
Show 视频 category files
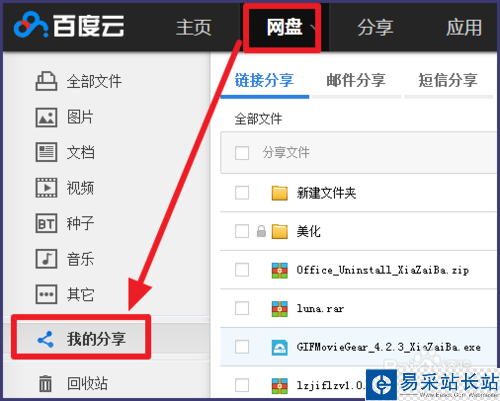tap(80, 188)
